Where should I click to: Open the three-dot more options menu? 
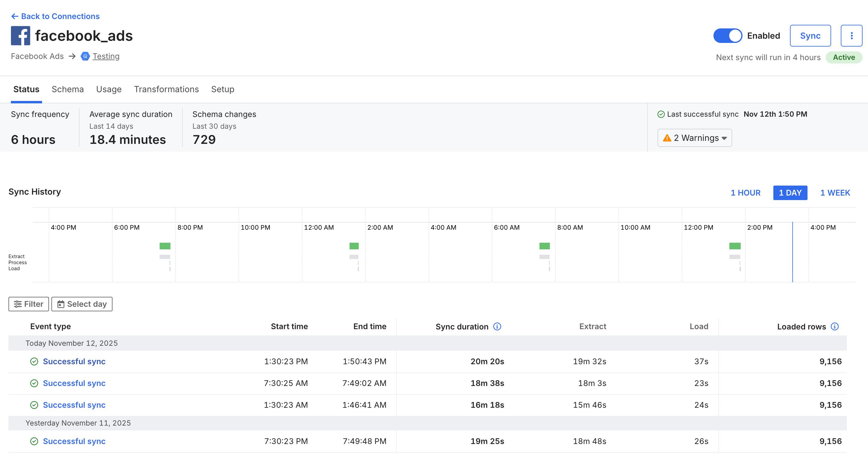tap(851, 36)
